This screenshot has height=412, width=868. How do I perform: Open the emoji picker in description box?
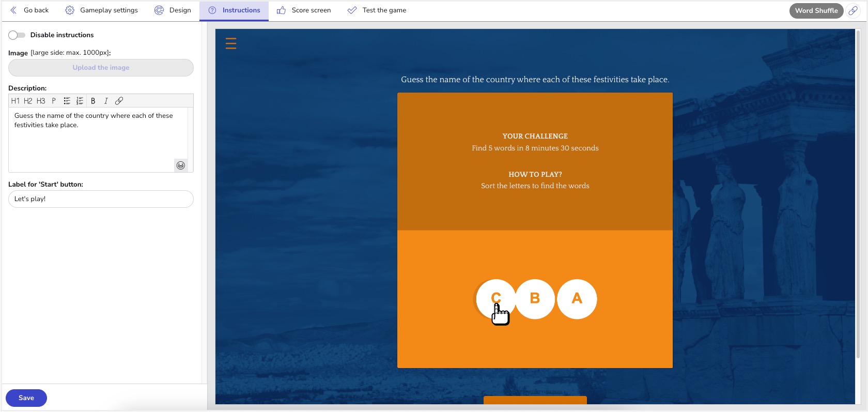pyautogui.click(x=181, y=165)
